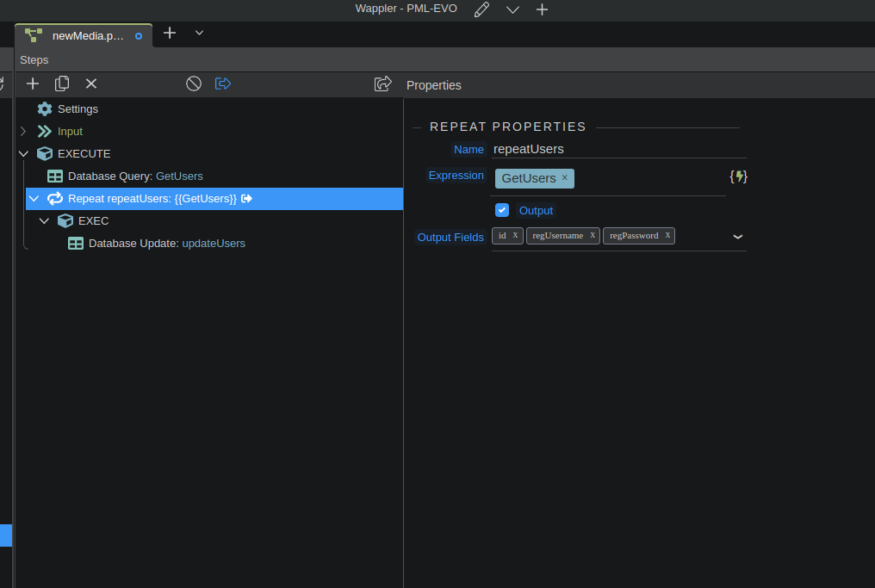The width and height of the screenshot is (875, 588).
Task: Remove the GetUsers expression tag
Action: [565, 177]
